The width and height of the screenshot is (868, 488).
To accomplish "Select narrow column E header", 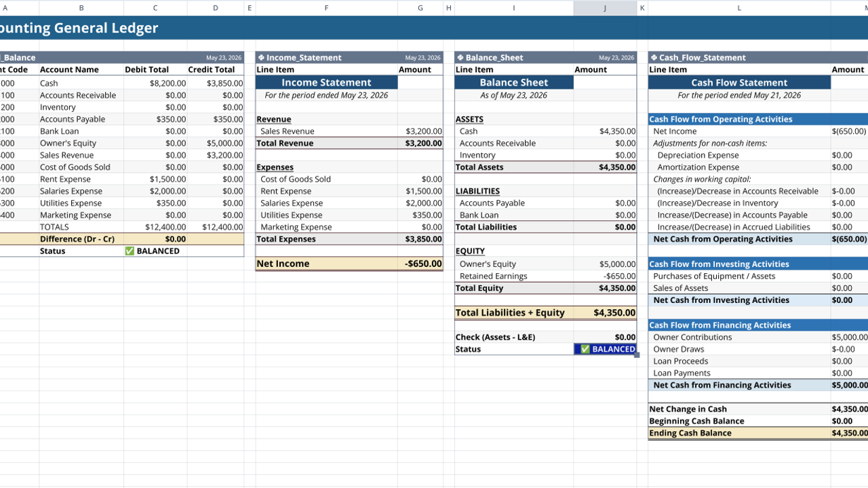I will click(x=250, y=8).
